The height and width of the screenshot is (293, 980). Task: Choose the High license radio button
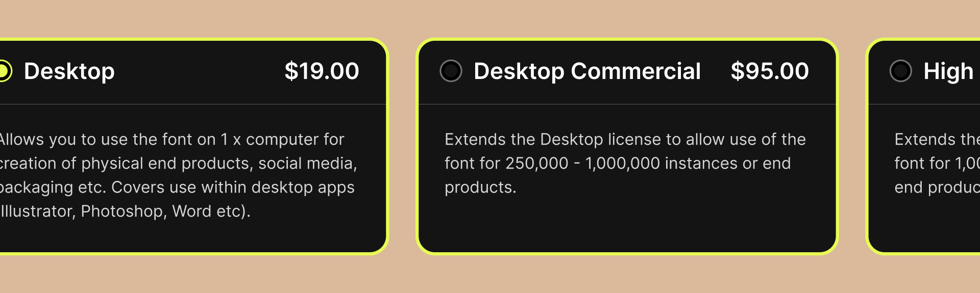tap(900, 71)
